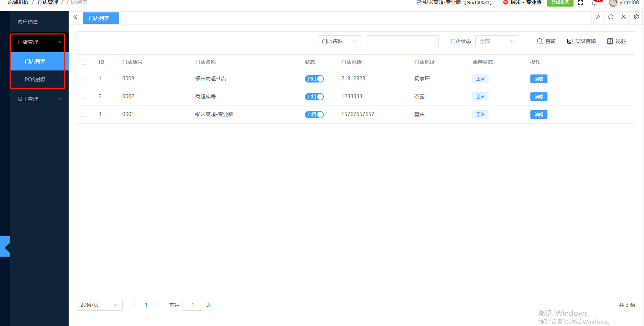Toggle fullscreen mode icon
Image resolution: width=644 pixels, height=326 pixels.
click(x=580, y=3)
